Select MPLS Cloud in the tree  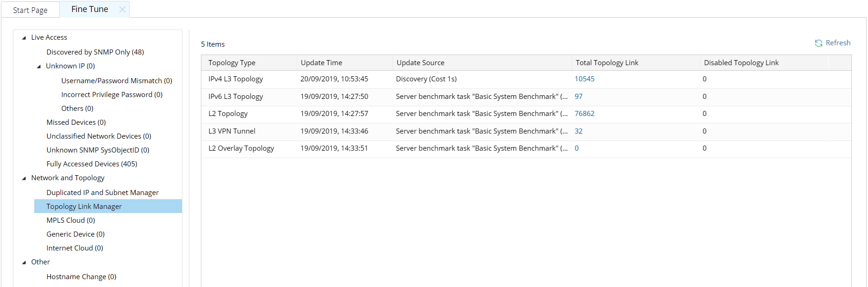(70, 220)
